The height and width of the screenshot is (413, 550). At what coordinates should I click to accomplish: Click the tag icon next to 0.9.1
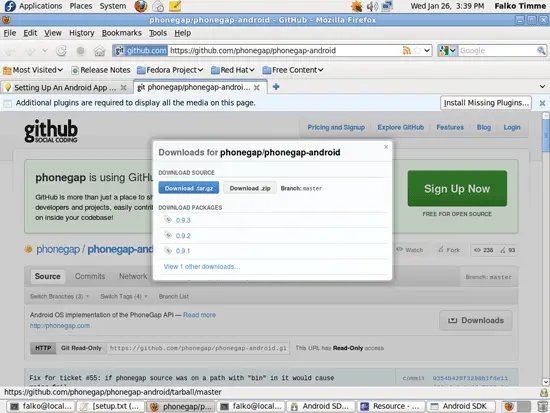tap(168, 251)
